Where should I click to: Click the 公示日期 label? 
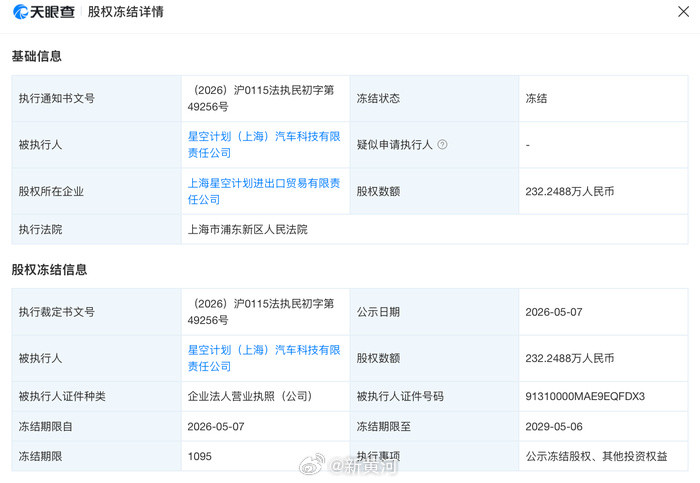378,312
